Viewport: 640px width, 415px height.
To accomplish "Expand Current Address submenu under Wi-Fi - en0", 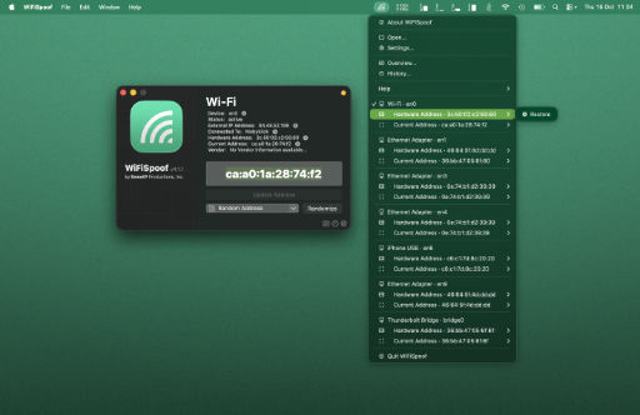I will pyautogui.click(x=442, y=125).
